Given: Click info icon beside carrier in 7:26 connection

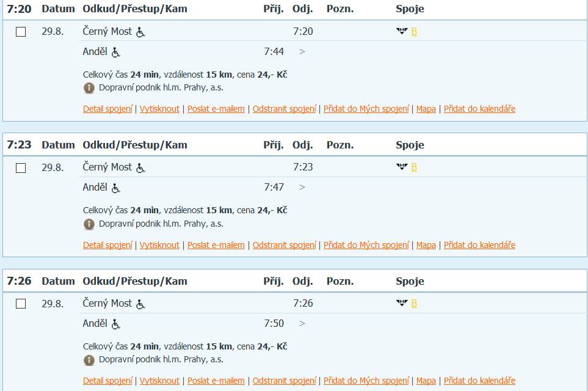Looking at the screenshot, I should click(x=89, y=360).
